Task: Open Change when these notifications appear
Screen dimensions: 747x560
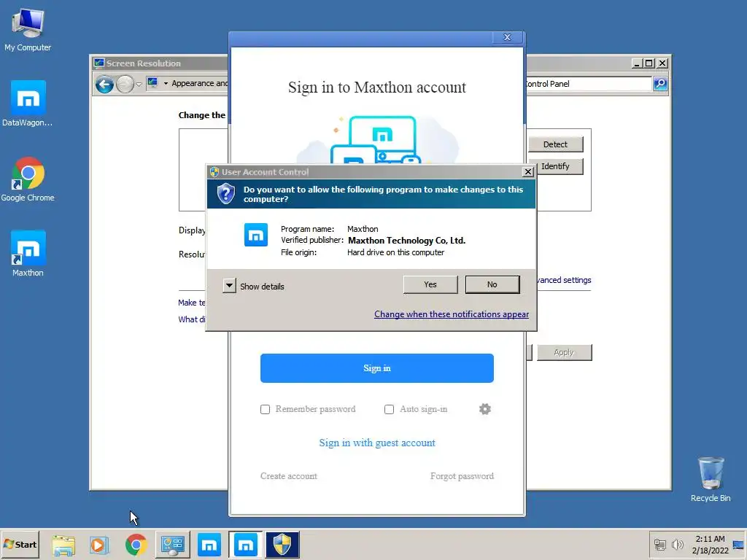Action: coord(451,314)
